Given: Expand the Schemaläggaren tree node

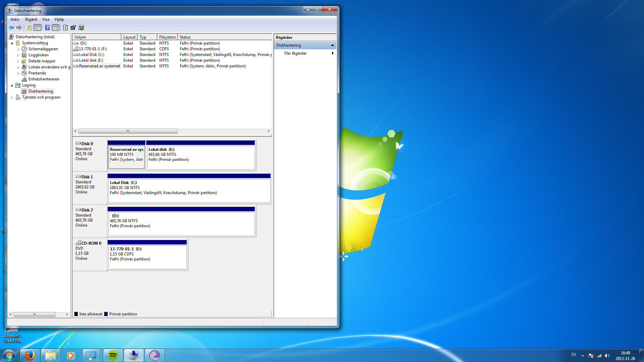Looking at the screenshot, I should [x=18, y=49].
